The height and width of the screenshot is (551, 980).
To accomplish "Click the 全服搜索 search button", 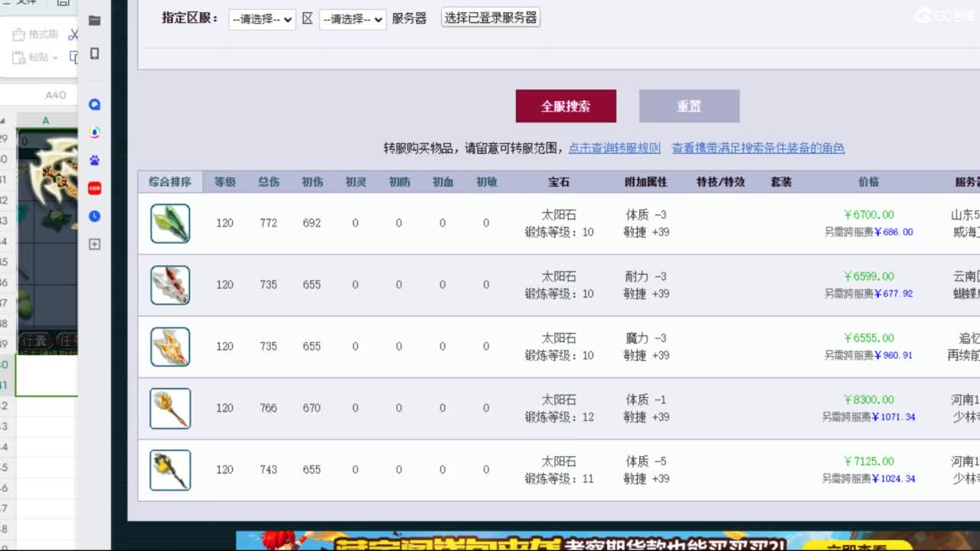I will click(566, 106).
